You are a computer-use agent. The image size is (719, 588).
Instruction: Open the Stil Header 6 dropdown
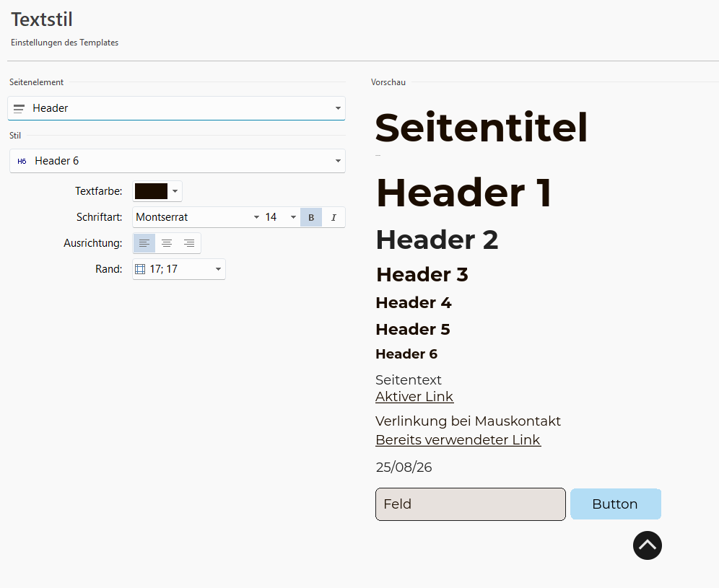click(x=178, y=161)
